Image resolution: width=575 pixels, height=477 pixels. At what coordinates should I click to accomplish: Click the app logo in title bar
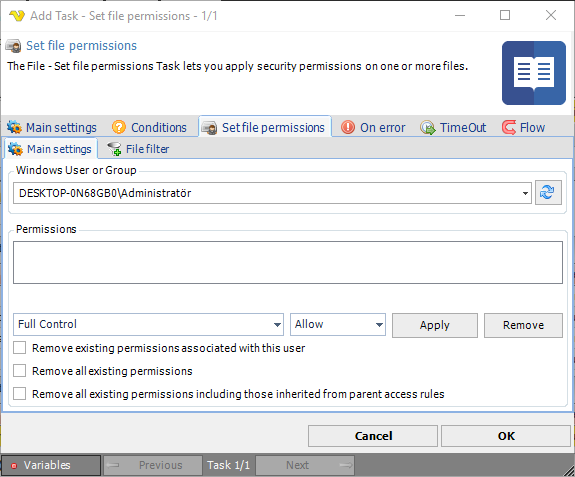pos(17,16)
